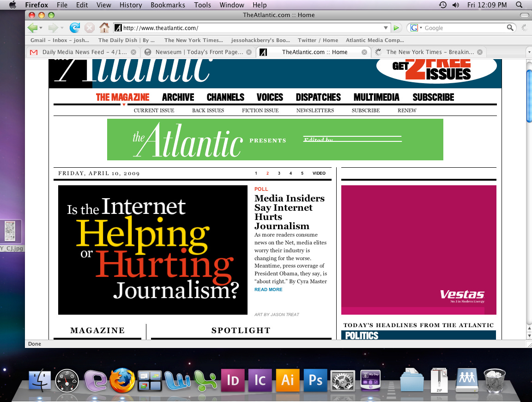Click the search magnifier in Google box
532x402 pixels.
[510, 28]
